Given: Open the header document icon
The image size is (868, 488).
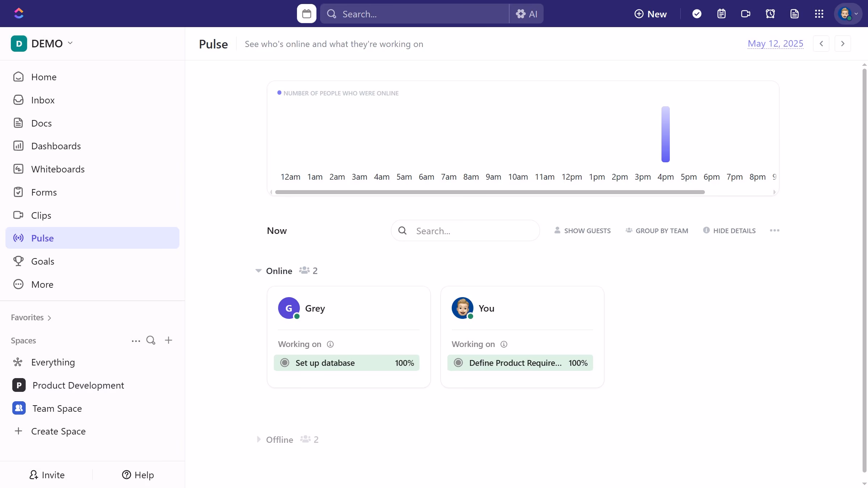Looking at the screenshot, I should pyautogui.click(x=794, y=14).
